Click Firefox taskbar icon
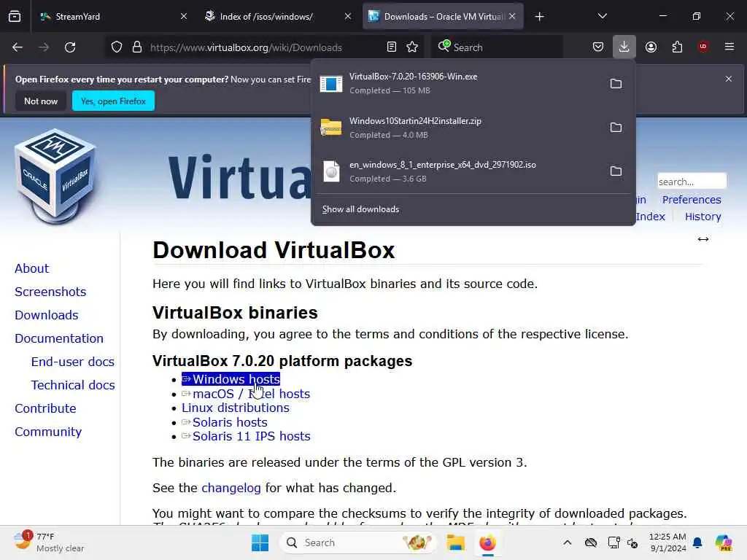Screen dimensions: 747x560 (487, 542)
